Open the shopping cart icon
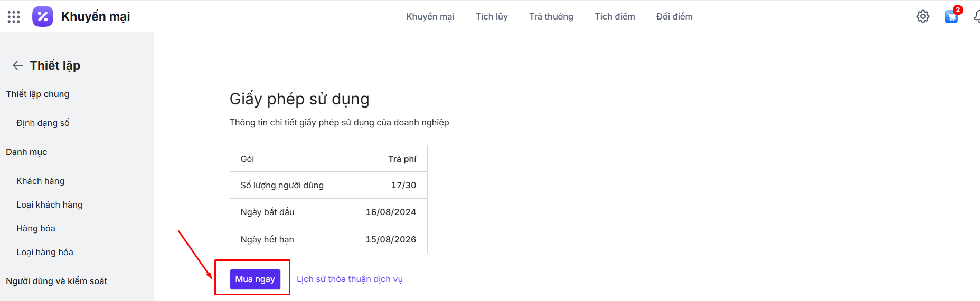Image resolution: width=980 pixels, height=301 pixels. point(951,17)
